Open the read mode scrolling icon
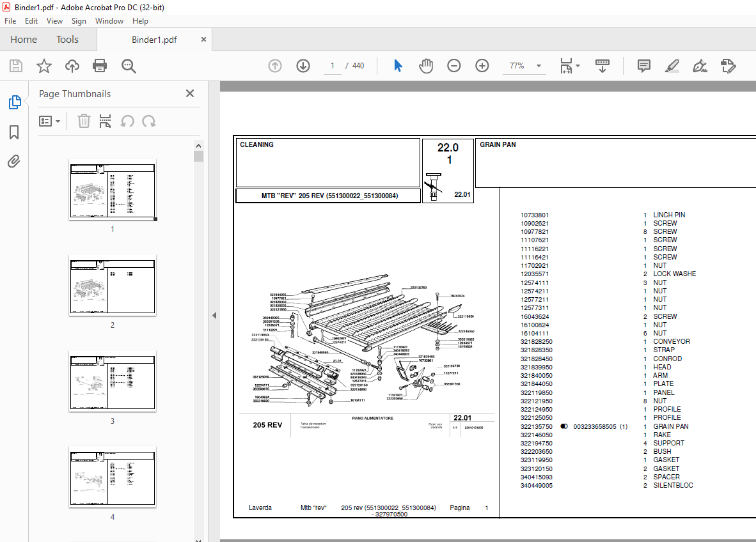 (602, 66)
